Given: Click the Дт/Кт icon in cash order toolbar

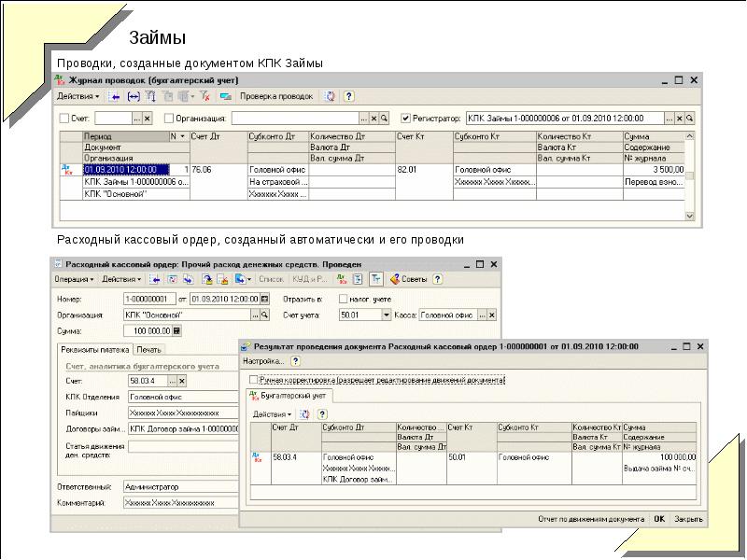Looking at the screenshot, I should pyautogui.click(x=342, y=279).
